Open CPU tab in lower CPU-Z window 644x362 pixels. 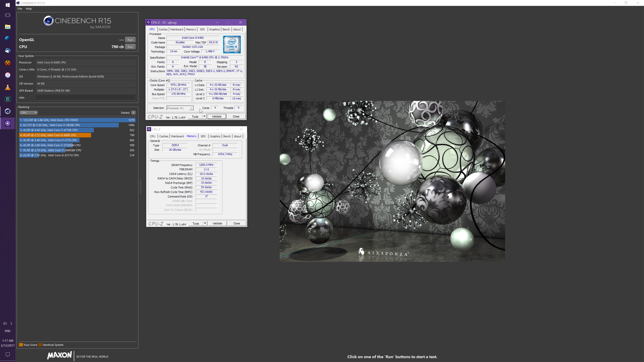152,136
